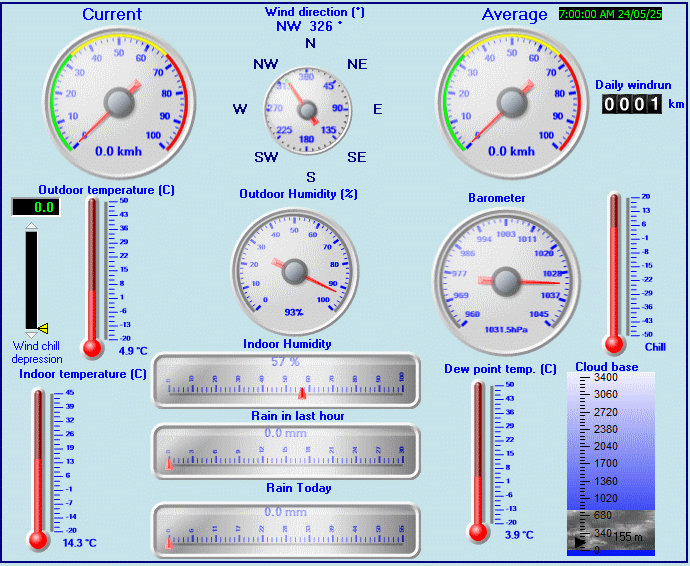Click the 14.3 °C indoor temperature value
The image size is (690, 566).
coord(79,543)
